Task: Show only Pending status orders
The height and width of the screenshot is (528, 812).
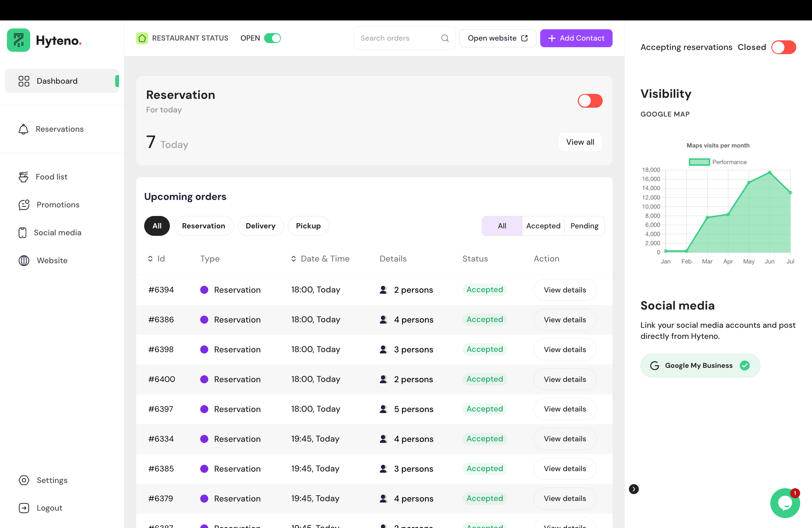Action: point(584,226)
